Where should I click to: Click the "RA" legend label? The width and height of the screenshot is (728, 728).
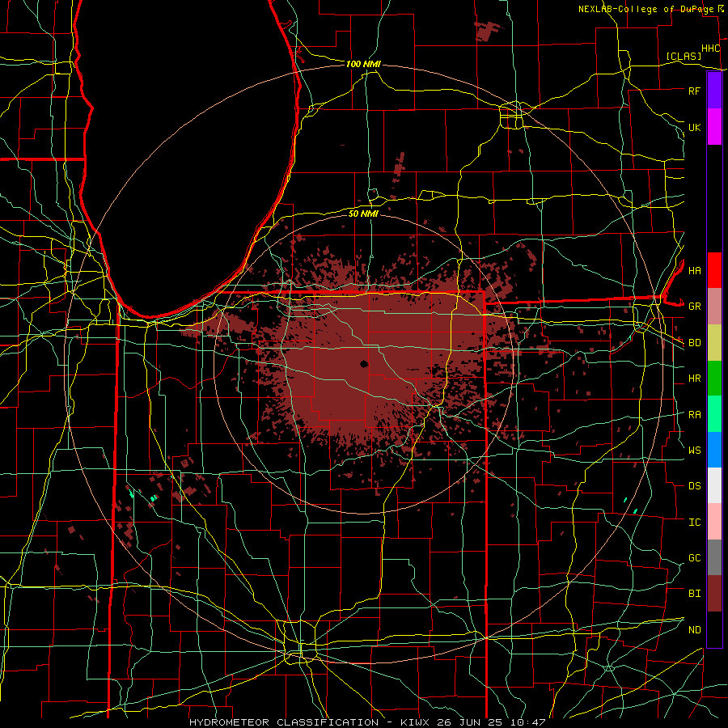pyautogui.click(x=694, y=415)
